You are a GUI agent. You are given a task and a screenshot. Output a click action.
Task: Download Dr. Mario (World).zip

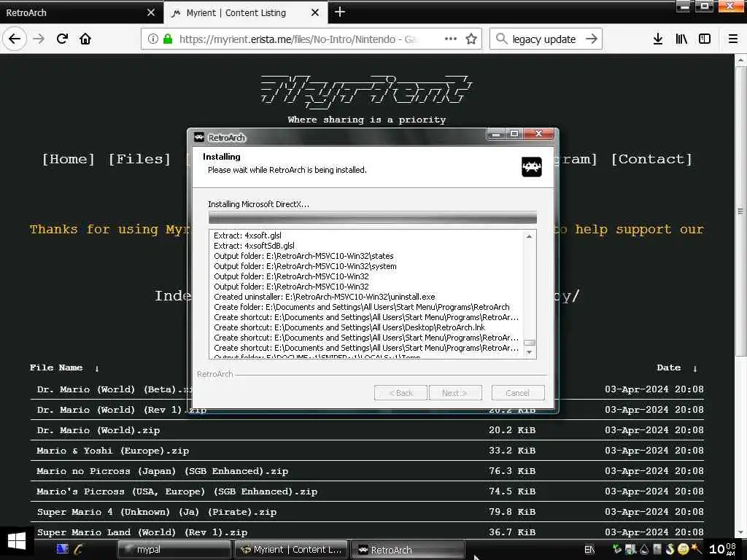98,430
